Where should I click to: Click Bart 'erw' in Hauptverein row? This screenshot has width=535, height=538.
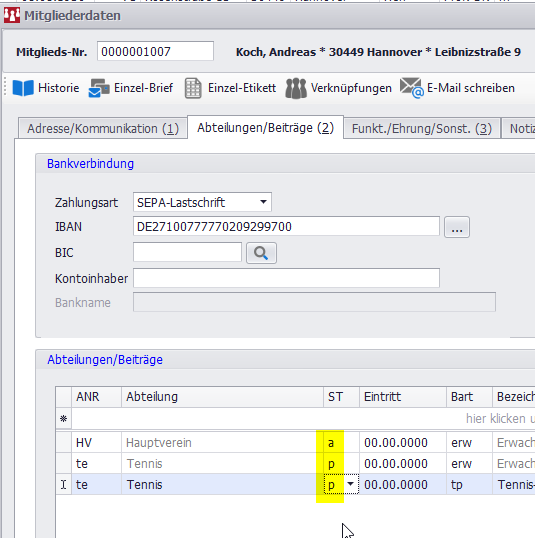coord(469,443)
